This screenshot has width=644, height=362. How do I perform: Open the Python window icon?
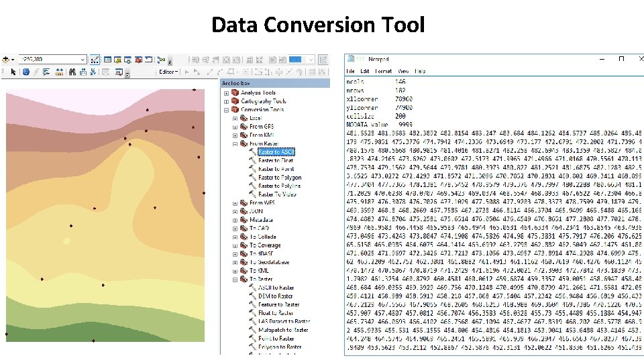coord(149,60)
